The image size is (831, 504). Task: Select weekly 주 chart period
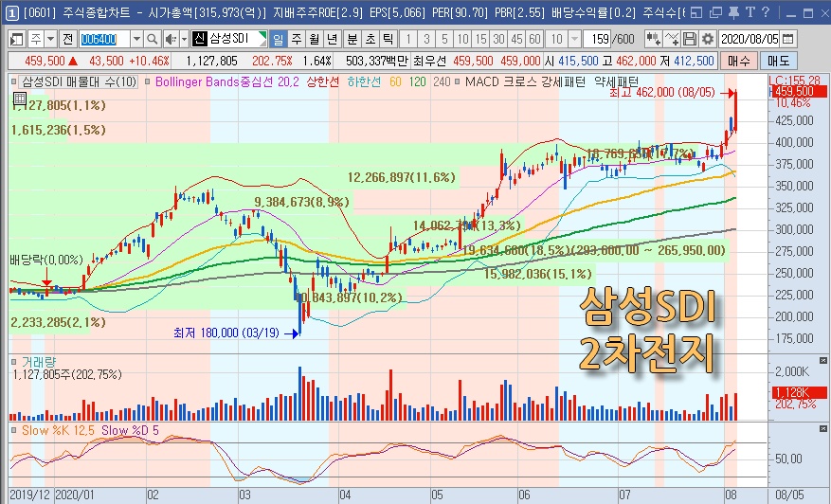point(297,39)
